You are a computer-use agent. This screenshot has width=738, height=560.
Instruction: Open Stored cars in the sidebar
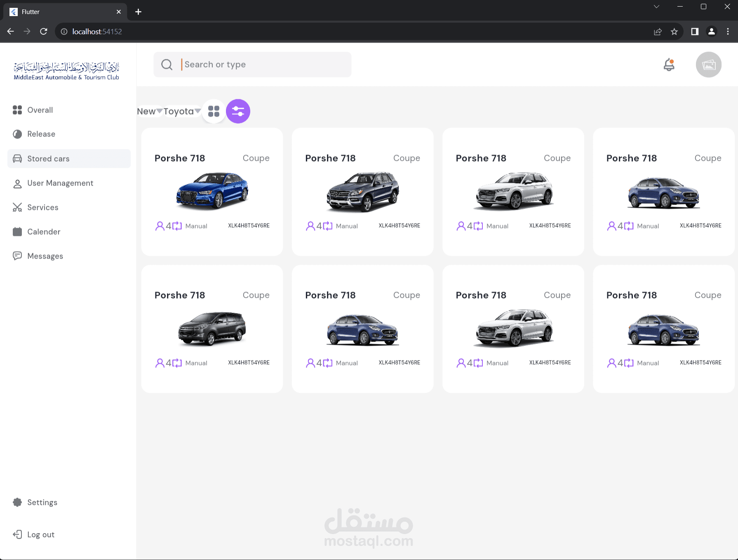click(69, 159)
